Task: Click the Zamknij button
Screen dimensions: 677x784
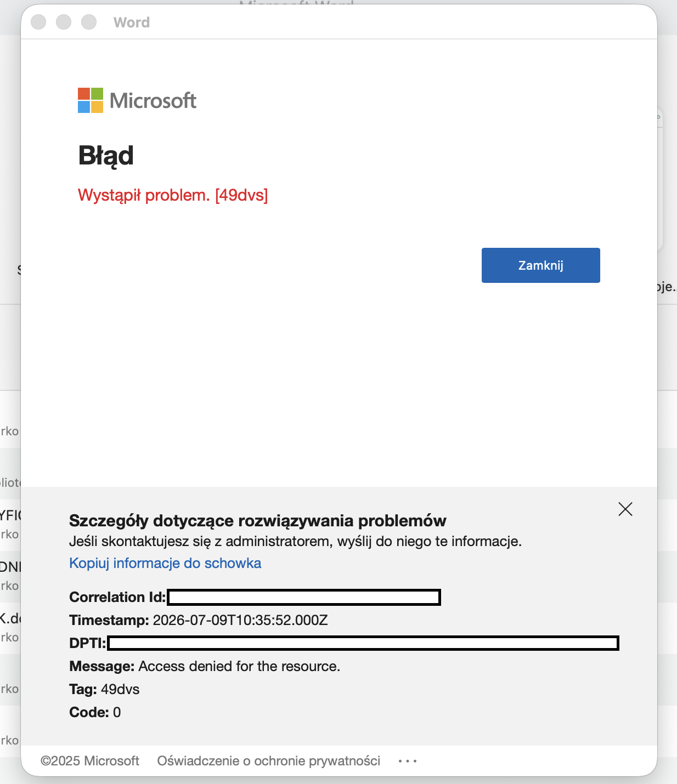Action: (540, 265)
